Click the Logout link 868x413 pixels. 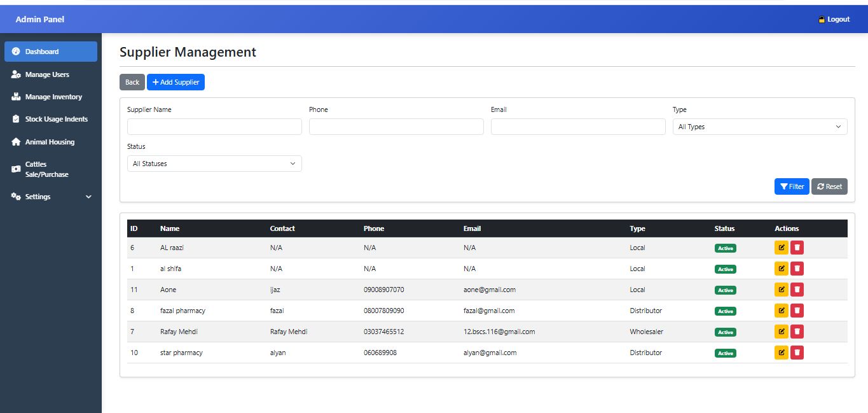tap(834, 19)
